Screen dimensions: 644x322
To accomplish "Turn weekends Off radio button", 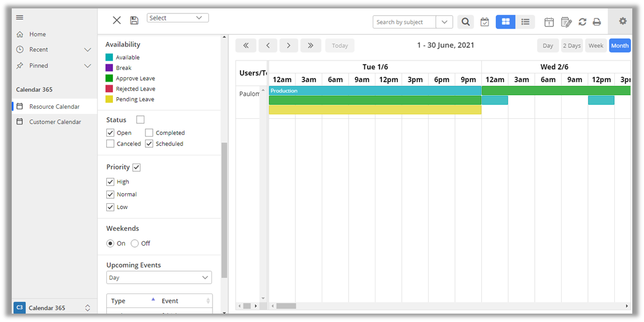I will pyautogui.click(x=135, y=244).
